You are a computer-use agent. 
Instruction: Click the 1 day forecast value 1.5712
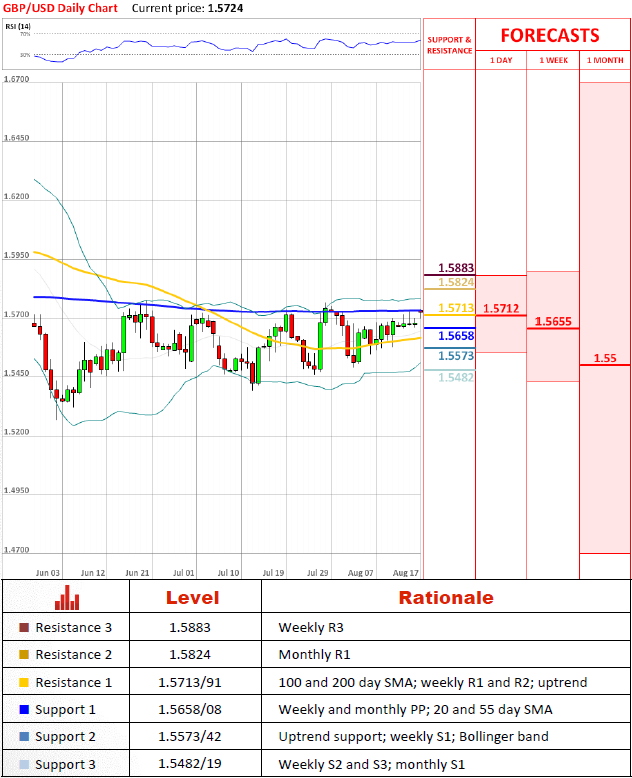[501, 309]
